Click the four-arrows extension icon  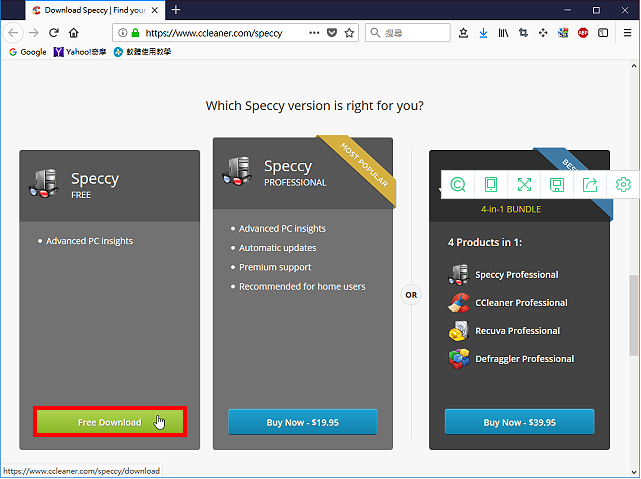pyautogui.click(x=543, y=33)
